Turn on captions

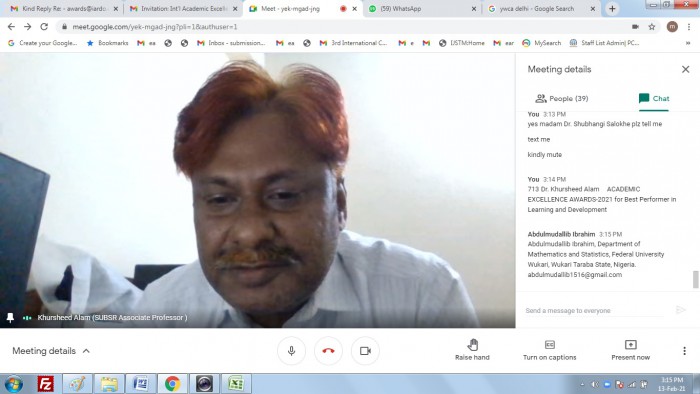[x=550, y=350]
